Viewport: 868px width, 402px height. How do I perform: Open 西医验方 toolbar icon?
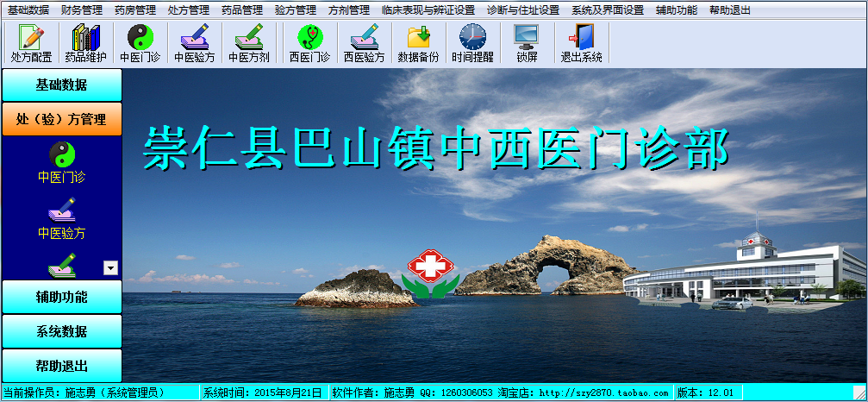[365, 43]
